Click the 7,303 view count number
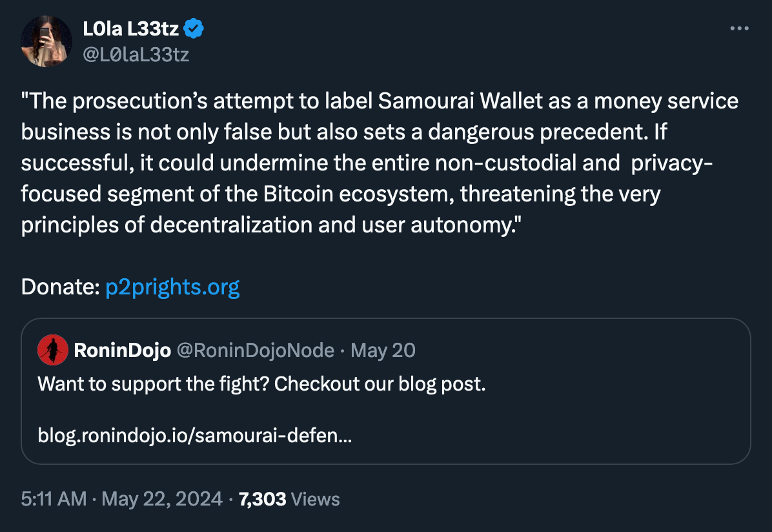 point(262,498)
